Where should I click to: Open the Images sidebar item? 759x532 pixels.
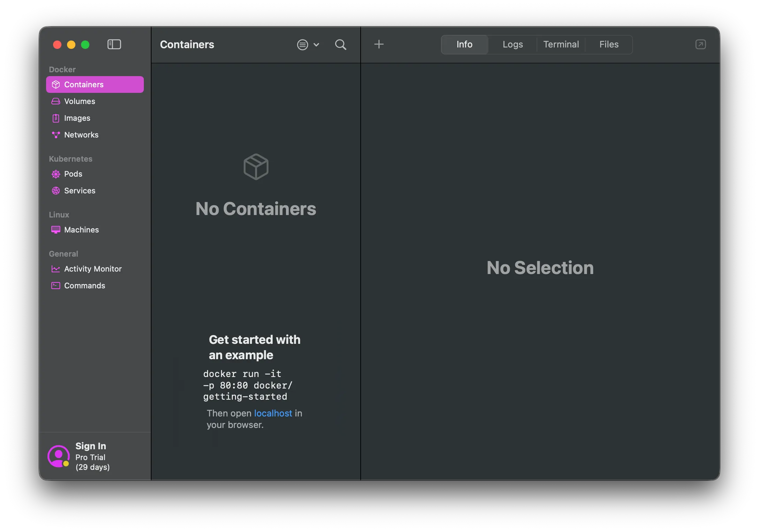pyautogui.click(x=77, y=118)
